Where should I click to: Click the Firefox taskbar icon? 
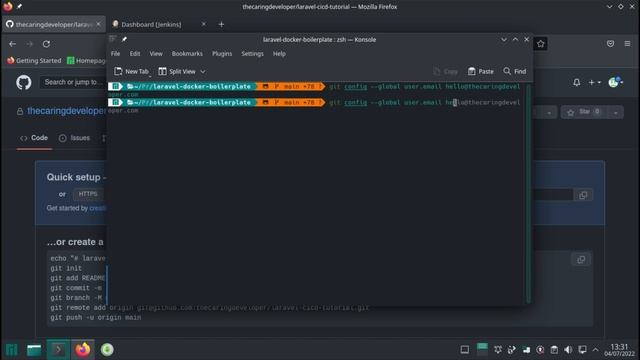tap(83, 350)
